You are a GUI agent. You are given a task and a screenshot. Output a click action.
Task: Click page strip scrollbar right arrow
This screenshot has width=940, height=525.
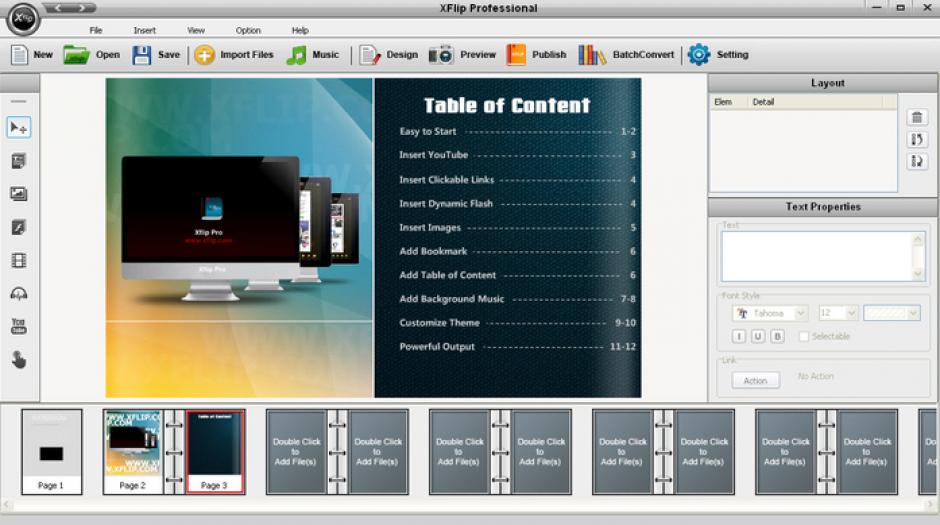click(932, 505)
